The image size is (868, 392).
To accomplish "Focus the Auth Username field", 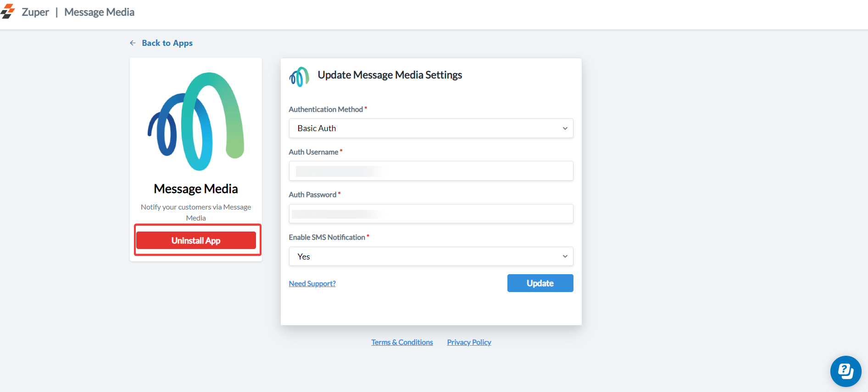I will [430, 171].
